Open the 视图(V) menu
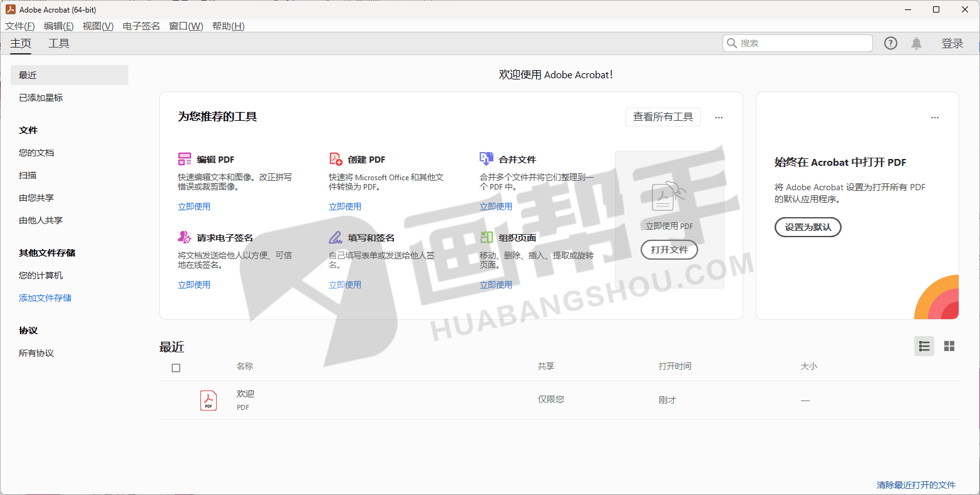Screen dimensions: 980x495 point(98,26)
